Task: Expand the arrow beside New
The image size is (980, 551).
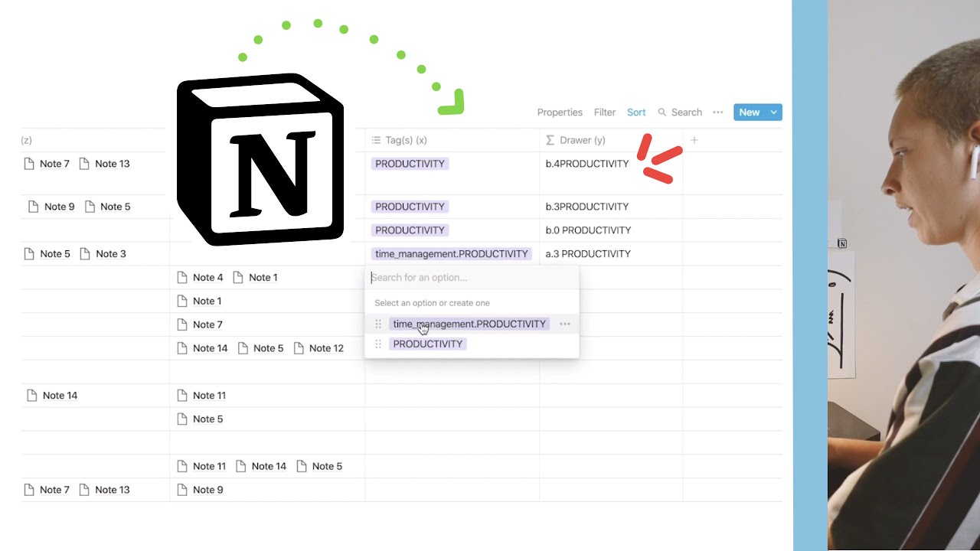Action: 774,112
